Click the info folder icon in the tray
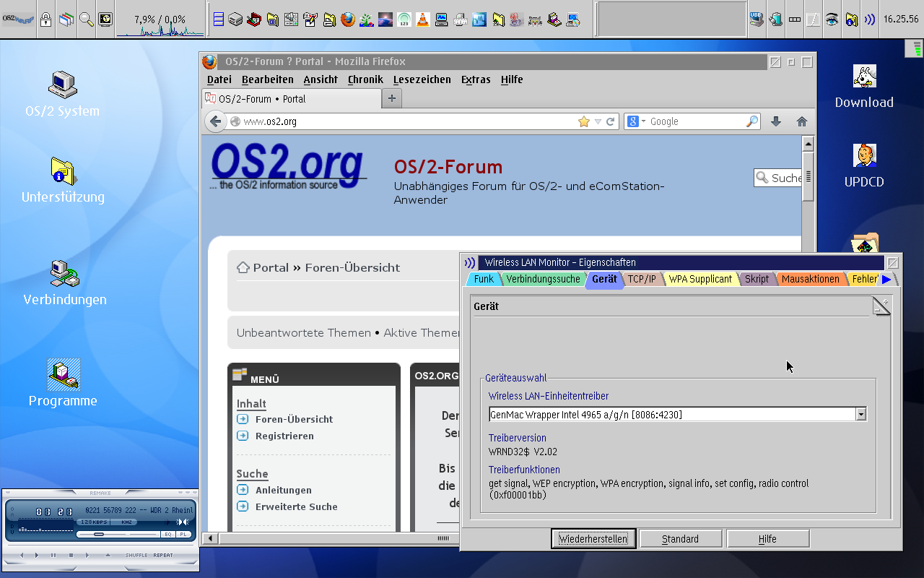Image resolution: width=924 pixels, height=578 pixels. 852,20
